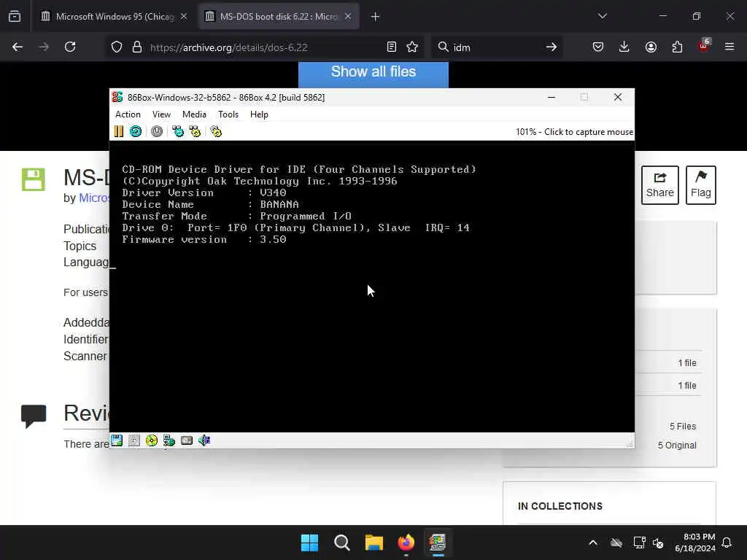This screenshot has height=560, width=747.
Task: Open Firefox account icon
Action: pos(651,47)
